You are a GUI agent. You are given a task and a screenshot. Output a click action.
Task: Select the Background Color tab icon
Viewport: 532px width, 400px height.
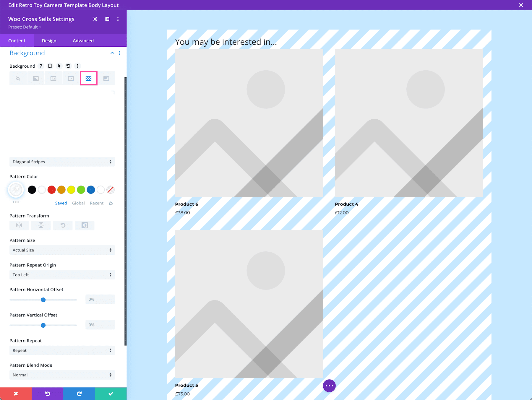18,78
